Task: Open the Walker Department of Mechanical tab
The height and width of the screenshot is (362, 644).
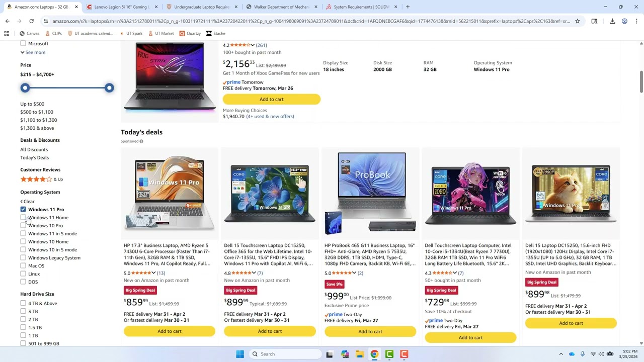Action: 281,7
